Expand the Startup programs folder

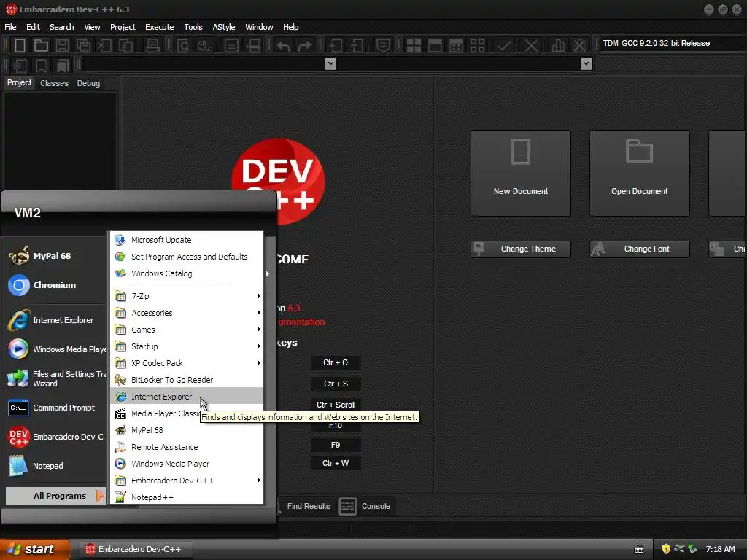[187, 346]
